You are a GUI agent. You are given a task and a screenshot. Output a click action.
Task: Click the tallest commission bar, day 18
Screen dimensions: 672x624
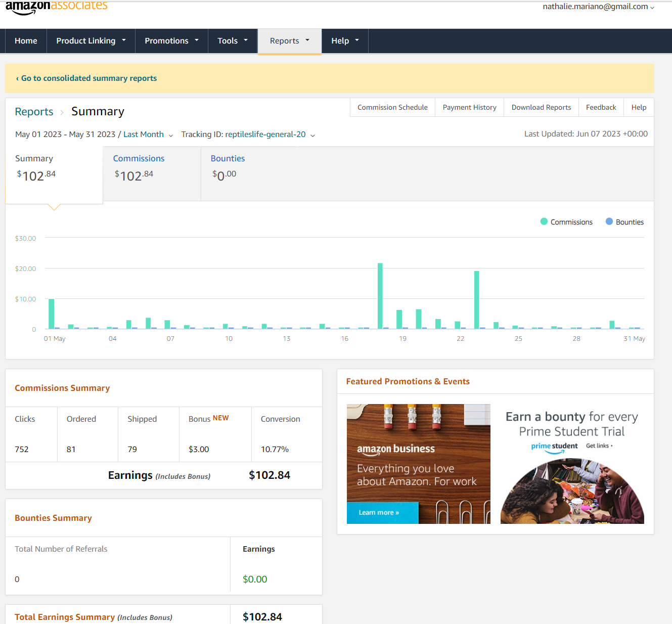[x=380, y=296]
